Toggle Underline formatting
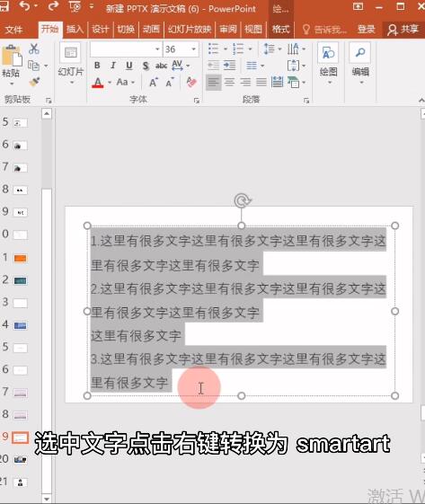Screen dimensions: 425x504 [128, 66]
